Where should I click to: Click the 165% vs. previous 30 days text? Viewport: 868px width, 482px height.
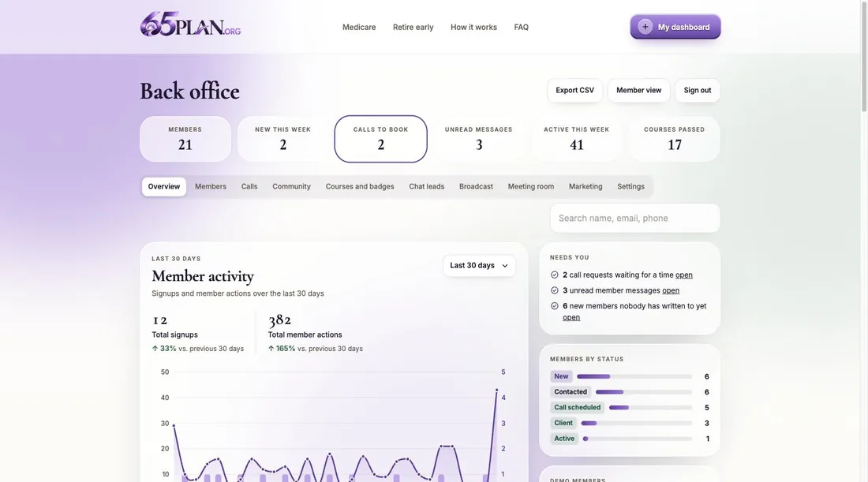coord(316,349)
